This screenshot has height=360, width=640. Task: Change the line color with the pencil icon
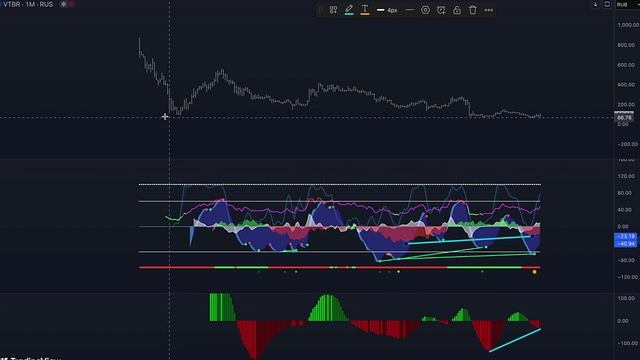click(349, 10)
